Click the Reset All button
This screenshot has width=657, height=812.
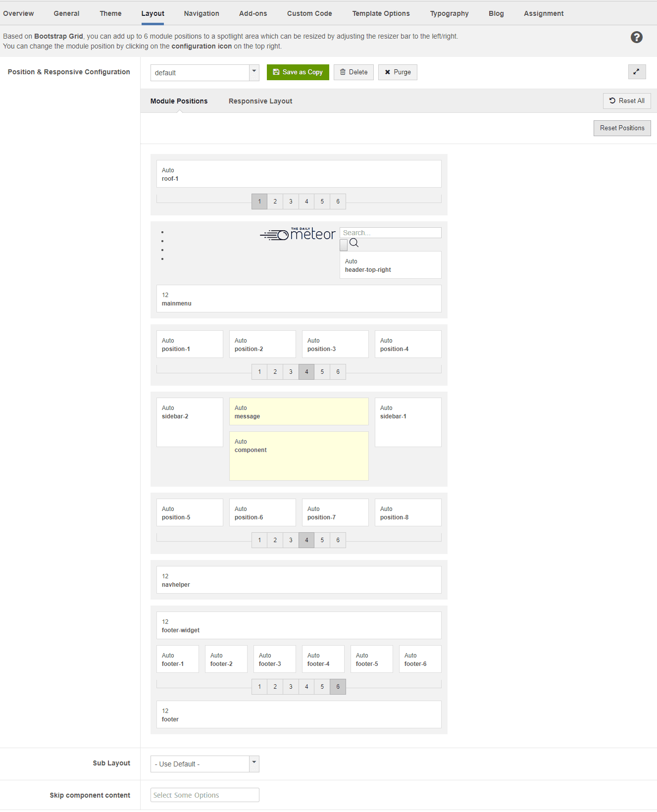click(627, 101)
